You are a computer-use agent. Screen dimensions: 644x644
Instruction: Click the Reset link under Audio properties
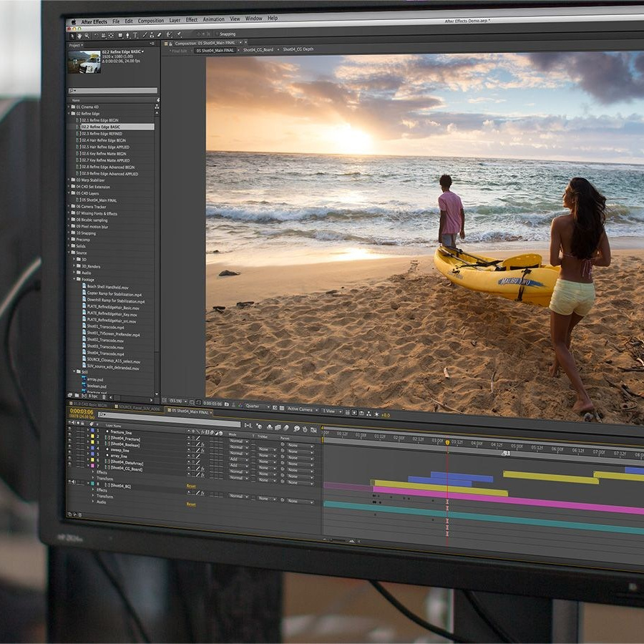coord(191,504)
